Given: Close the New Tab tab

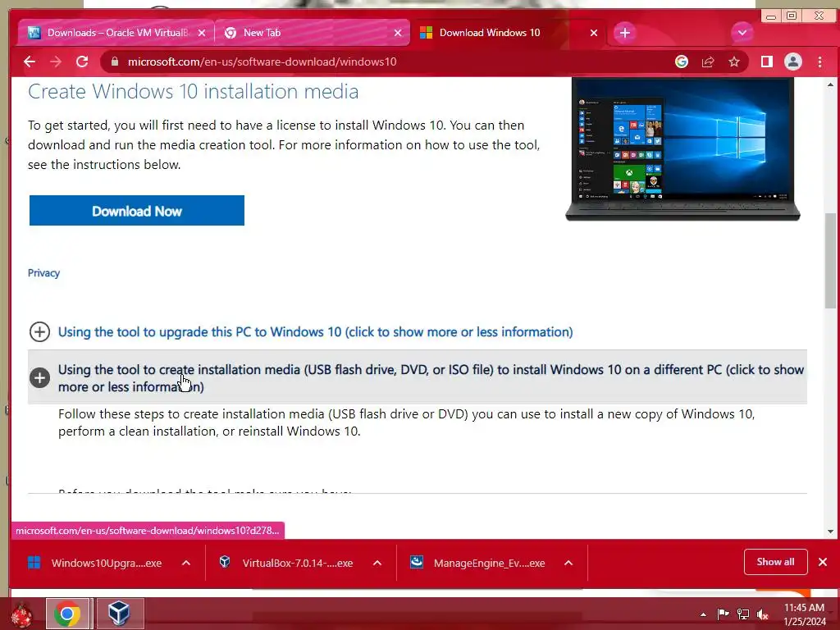Looking at the screenshot, I should click(398, 33).
